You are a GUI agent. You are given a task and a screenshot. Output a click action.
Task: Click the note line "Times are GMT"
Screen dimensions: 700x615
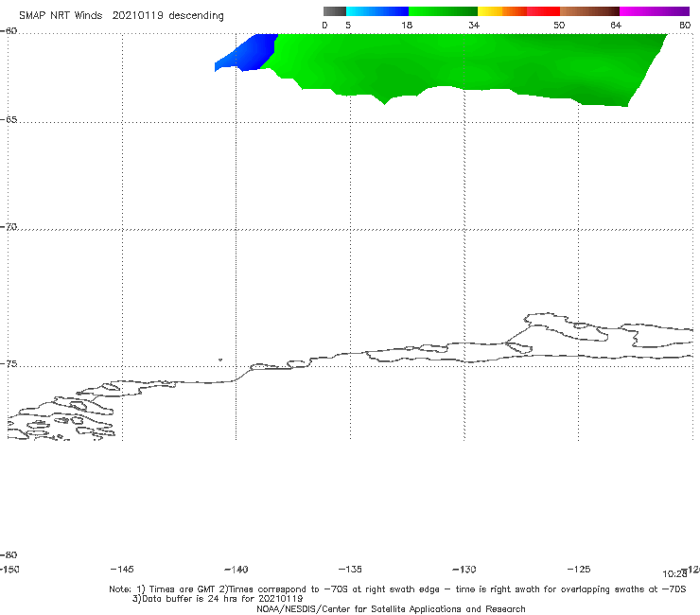(x=183, y=589)
